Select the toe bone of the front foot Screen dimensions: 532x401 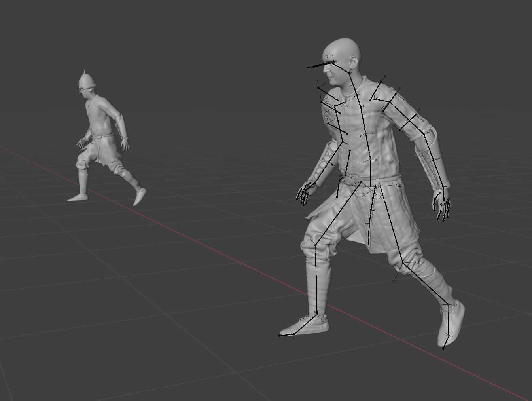(x=286, y=336)
